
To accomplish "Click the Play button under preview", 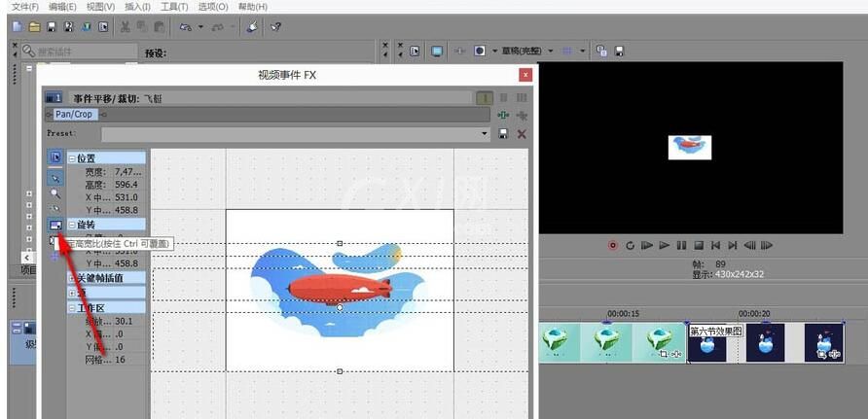I will point(665,245).
